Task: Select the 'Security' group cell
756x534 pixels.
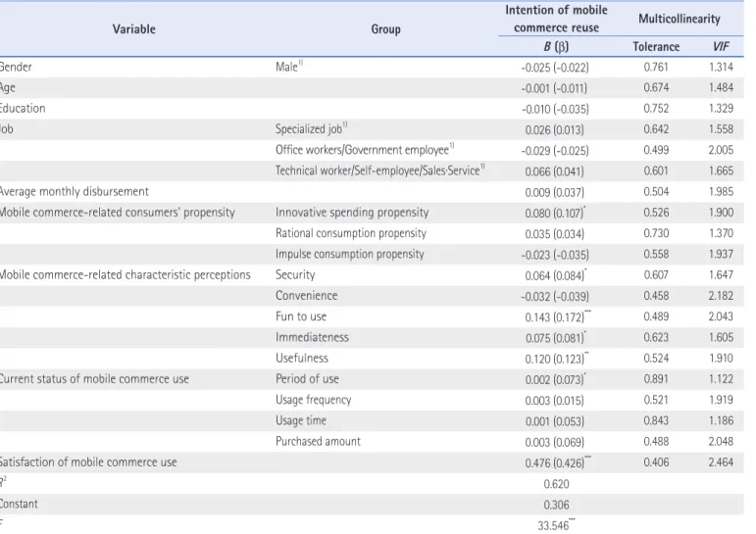Action: (295, 274)
